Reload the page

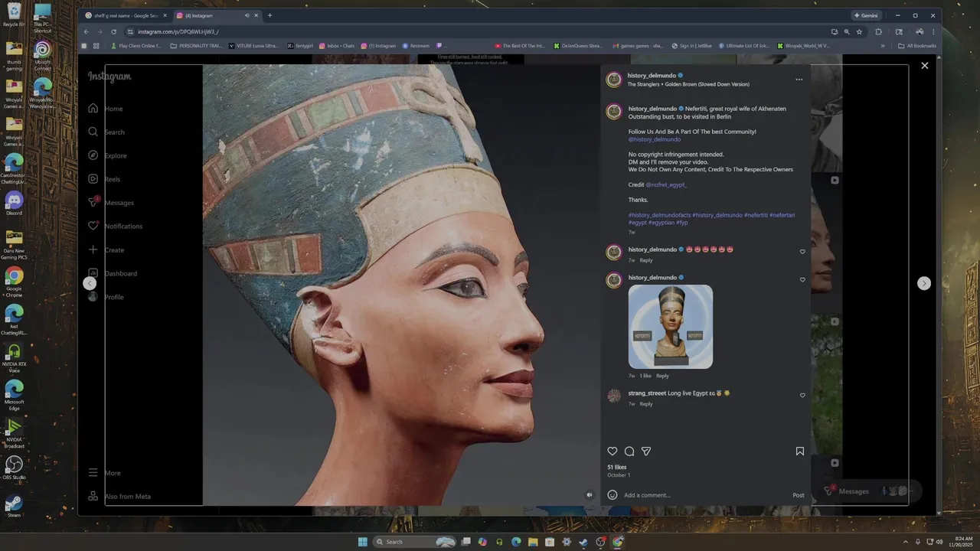(113, 31)
